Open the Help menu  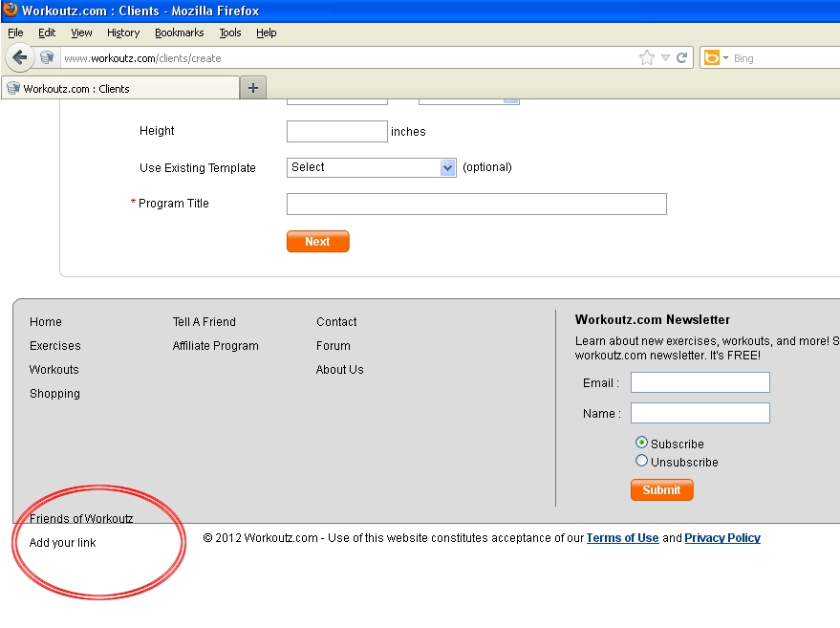tap(267, 32)
